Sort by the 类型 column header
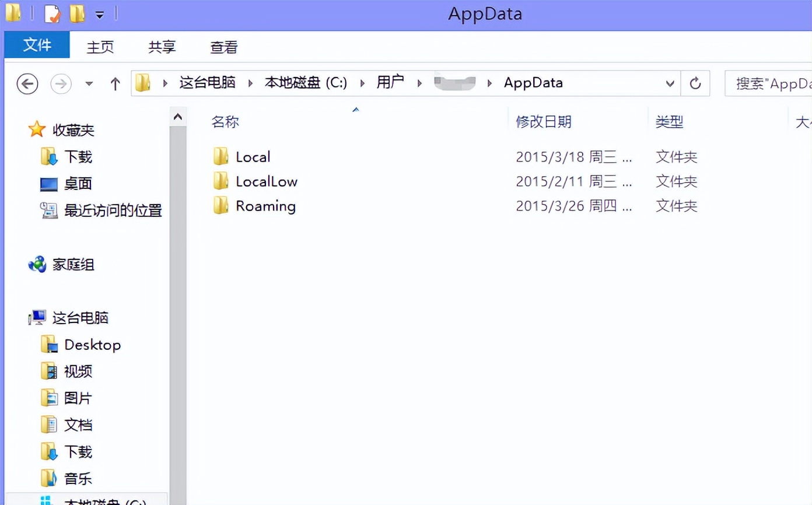 point(669,122)
